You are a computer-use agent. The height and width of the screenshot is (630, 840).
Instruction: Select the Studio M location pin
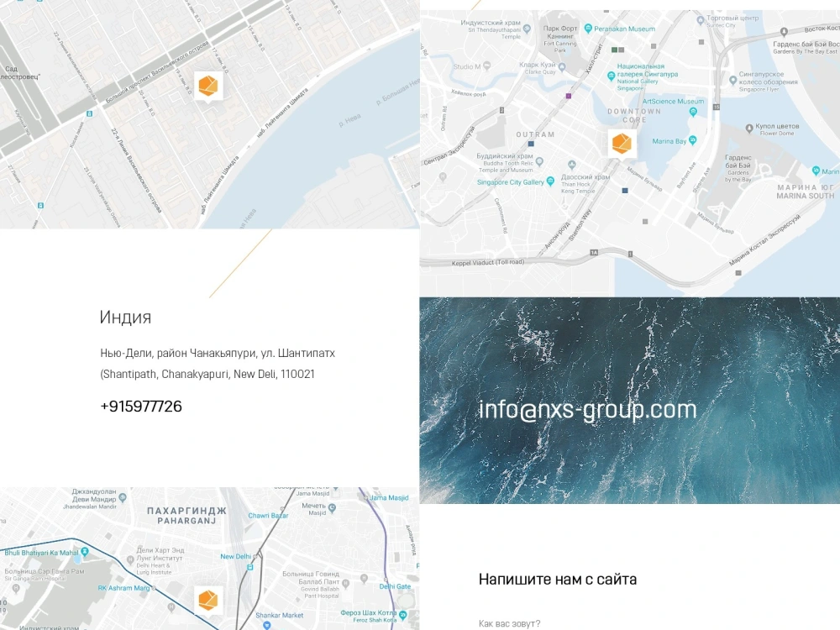[486, 66]
